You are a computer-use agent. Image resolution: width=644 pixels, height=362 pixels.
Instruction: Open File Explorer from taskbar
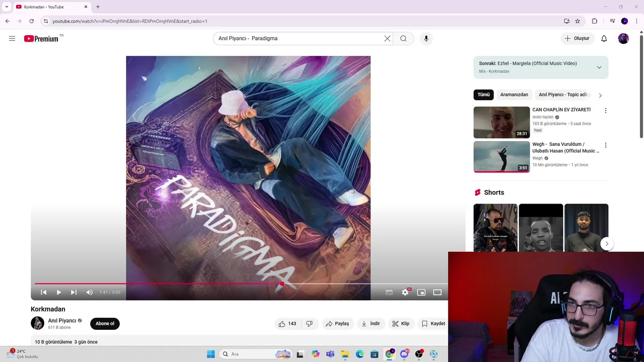click(345, 354)
